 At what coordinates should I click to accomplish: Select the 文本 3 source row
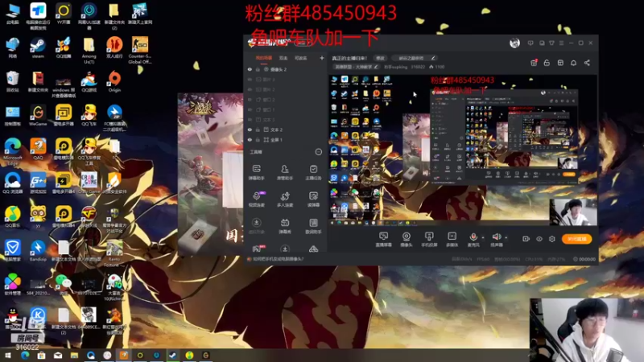tap(286, 120)
